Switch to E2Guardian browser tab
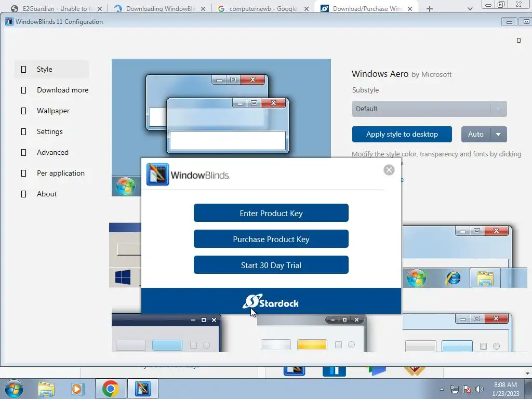The width and height of the screenshot is (532, 399). point(56,8)
